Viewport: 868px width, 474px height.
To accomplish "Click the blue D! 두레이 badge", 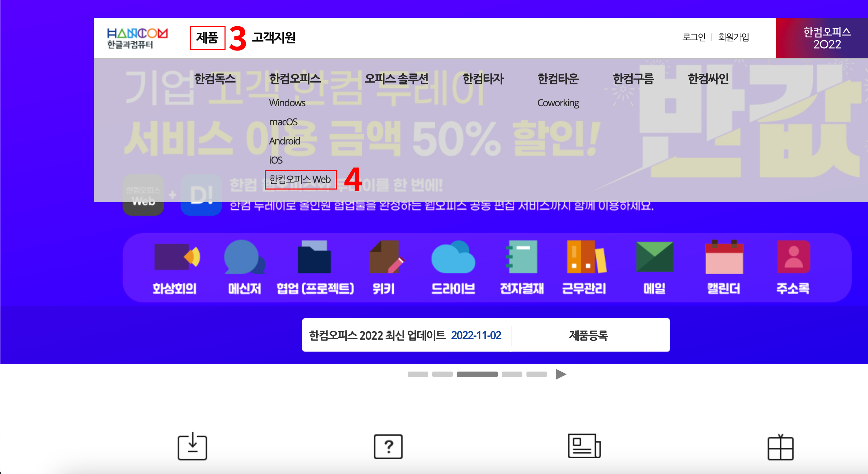I will (x=201, y=195).
